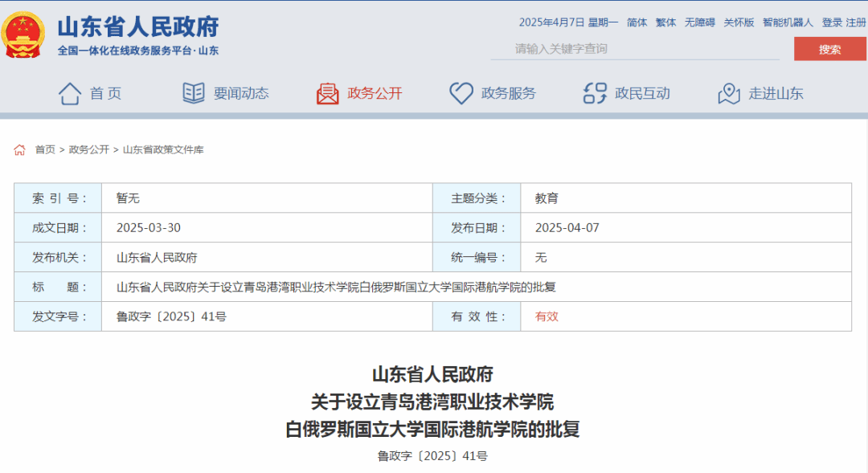Click the small red home breadcrumb icon
The width and height of the screenshot is (868, 473).
(x=20, y=149)
